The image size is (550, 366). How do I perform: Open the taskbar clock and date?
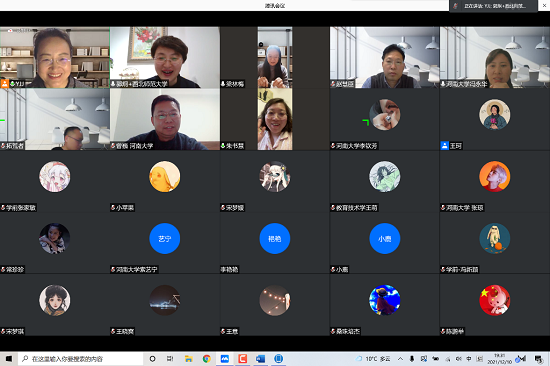point(499,359)
